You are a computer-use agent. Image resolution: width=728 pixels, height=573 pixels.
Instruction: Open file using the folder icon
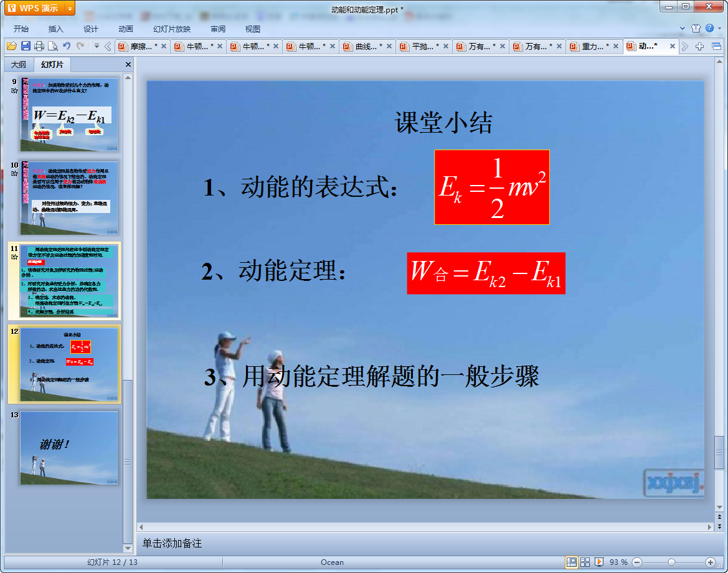coord(12,46)
